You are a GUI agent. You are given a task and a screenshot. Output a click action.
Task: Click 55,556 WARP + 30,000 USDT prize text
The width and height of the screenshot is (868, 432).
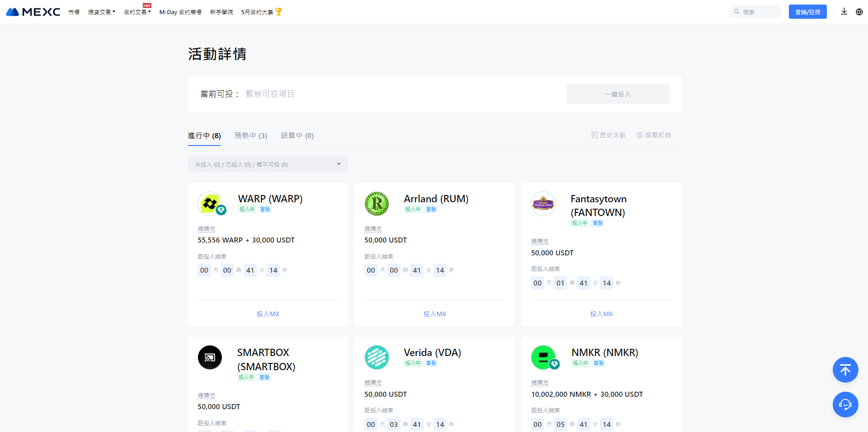pyautogui.click(x=246, y=240)
